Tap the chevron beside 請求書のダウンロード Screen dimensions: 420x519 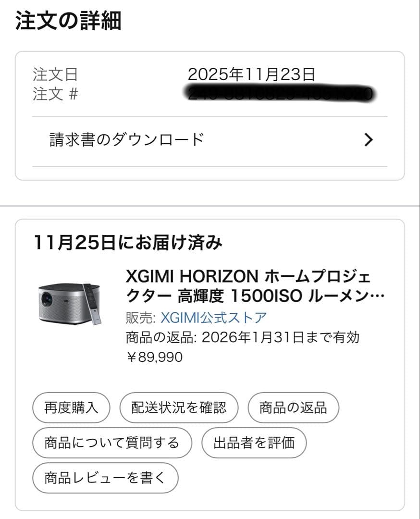[x=369, y=140]
